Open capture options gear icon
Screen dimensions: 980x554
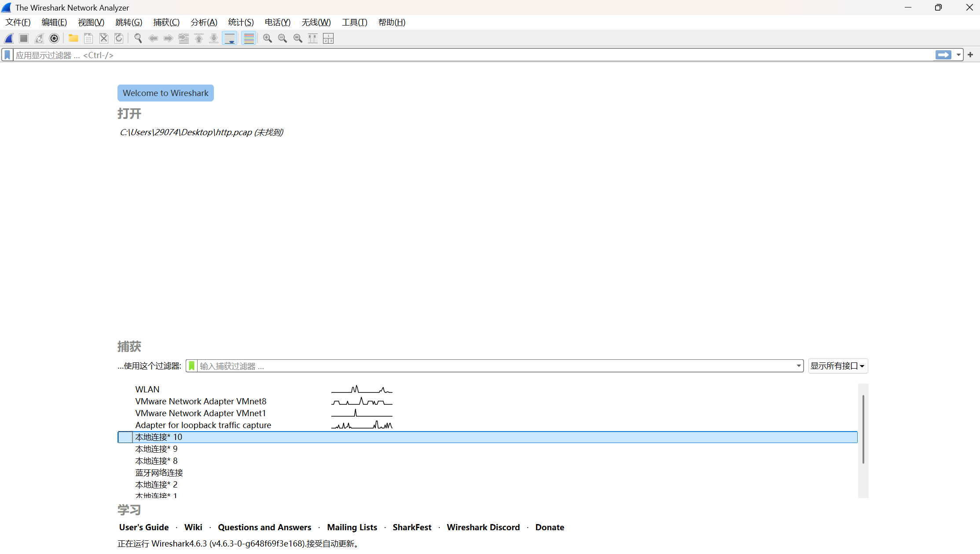pos(54,38)
